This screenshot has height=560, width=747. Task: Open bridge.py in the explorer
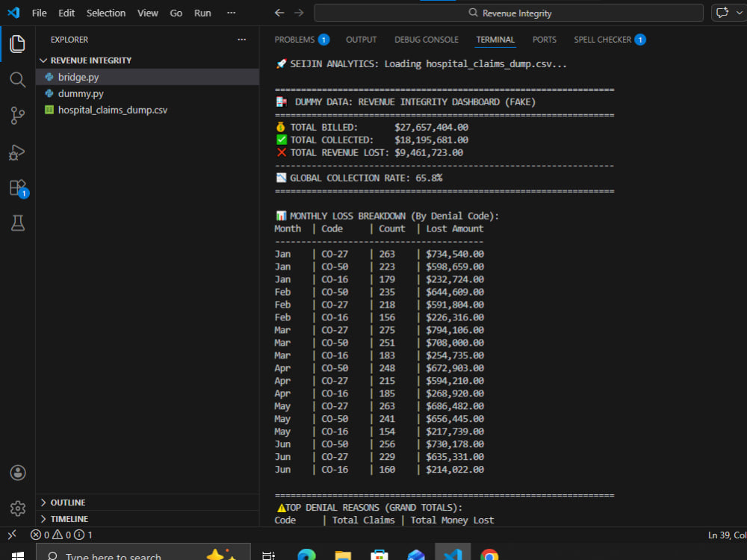tap(148, 77)
